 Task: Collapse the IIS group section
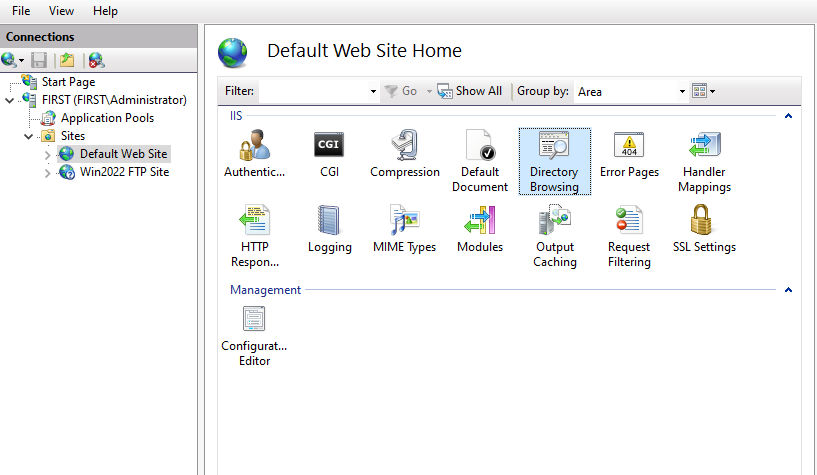point(788,116)
